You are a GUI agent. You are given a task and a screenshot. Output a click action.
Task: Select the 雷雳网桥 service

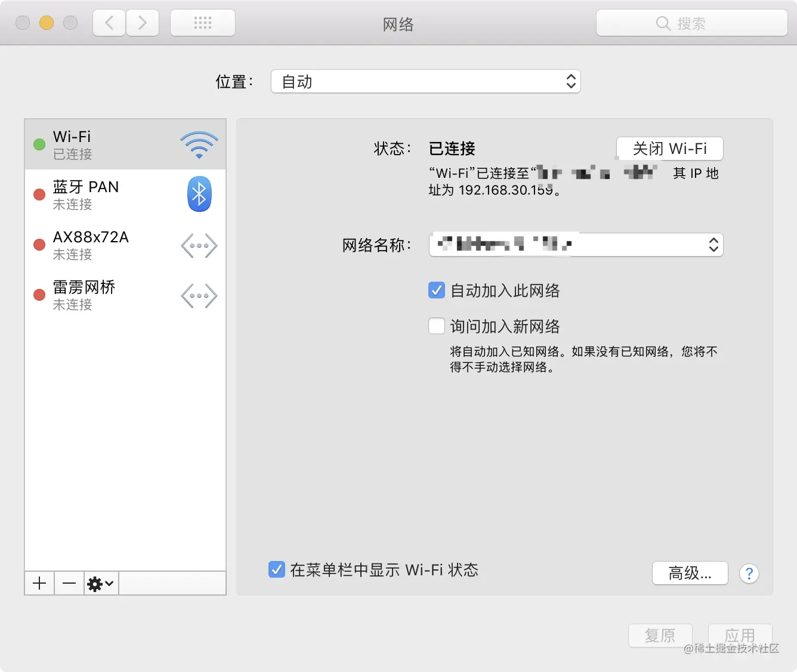pos(125,295)
